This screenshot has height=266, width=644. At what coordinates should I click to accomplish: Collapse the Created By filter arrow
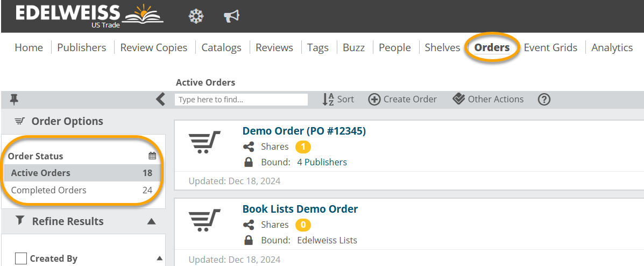[159, 258]
